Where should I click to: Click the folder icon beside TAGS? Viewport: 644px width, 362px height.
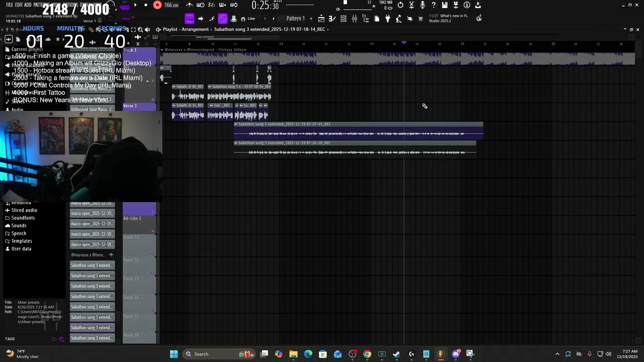tap(54, 339)
